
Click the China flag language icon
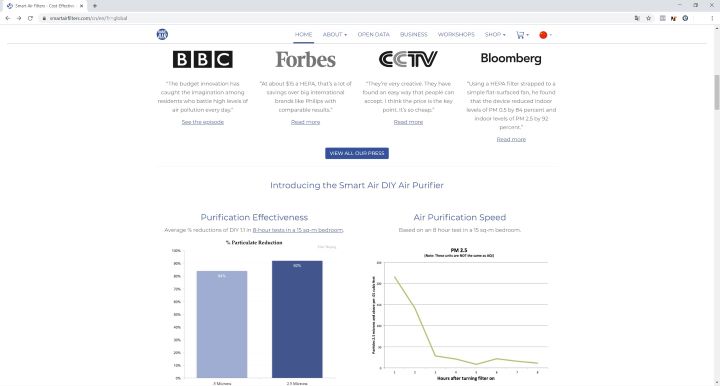pos(543,35)
